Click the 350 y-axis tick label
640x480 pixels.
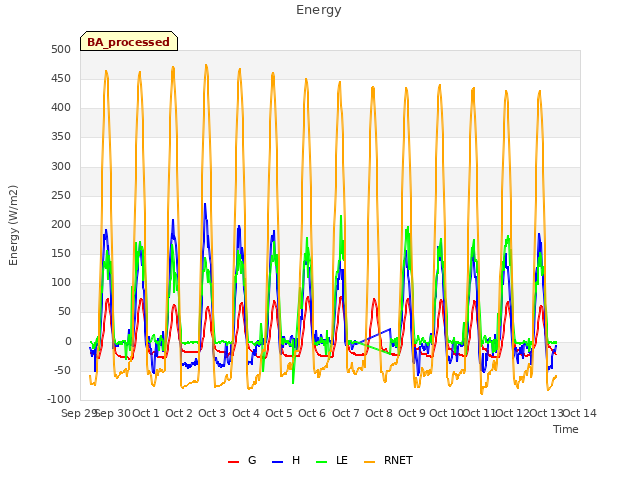61,137
